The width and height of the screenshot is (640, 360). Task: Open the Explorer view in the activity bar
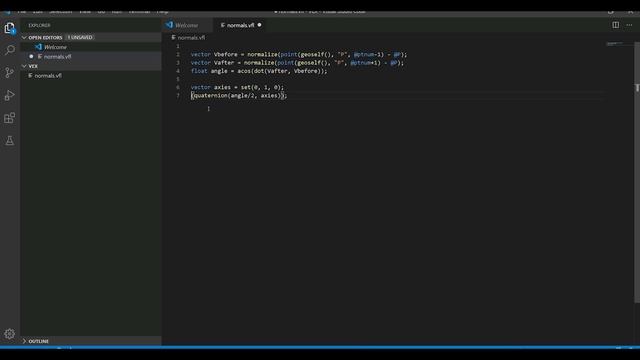[x=9, y=28]
